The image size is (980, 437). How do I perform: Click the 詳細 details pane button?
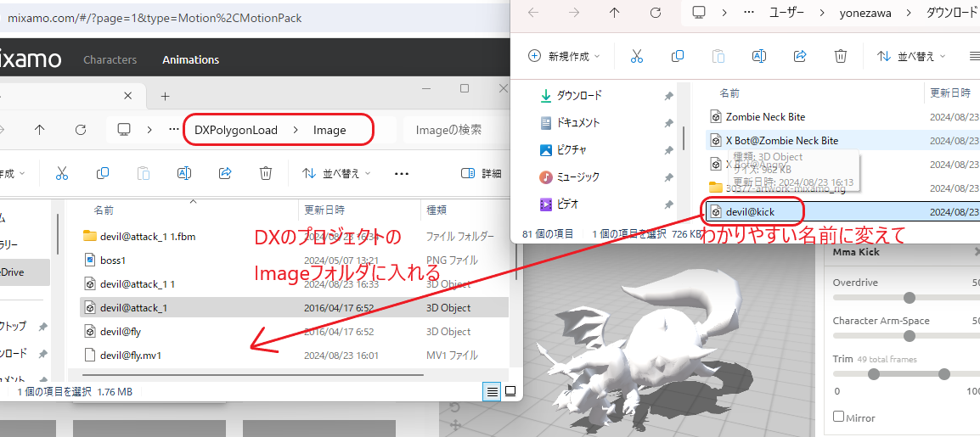[481, 173]
